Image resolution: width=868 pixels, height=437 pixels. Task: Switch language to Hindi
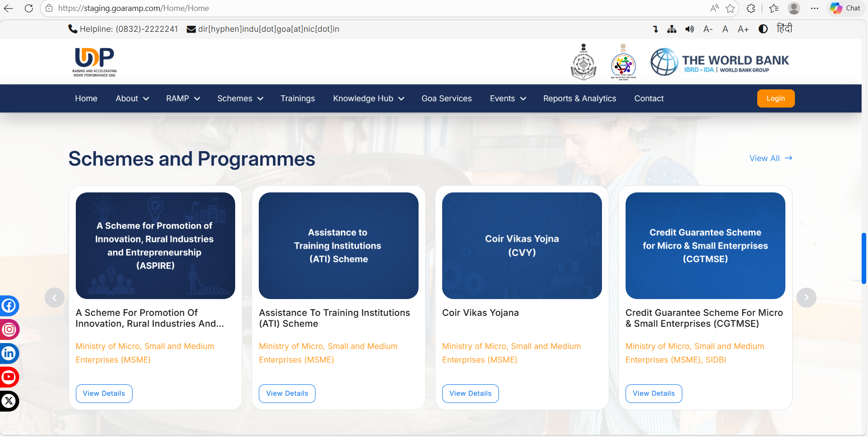click(x=784, y=29)
